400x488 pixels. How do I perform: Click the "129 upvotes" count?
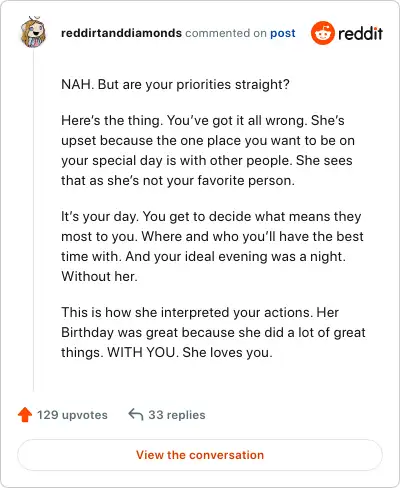tap(72, 415)
